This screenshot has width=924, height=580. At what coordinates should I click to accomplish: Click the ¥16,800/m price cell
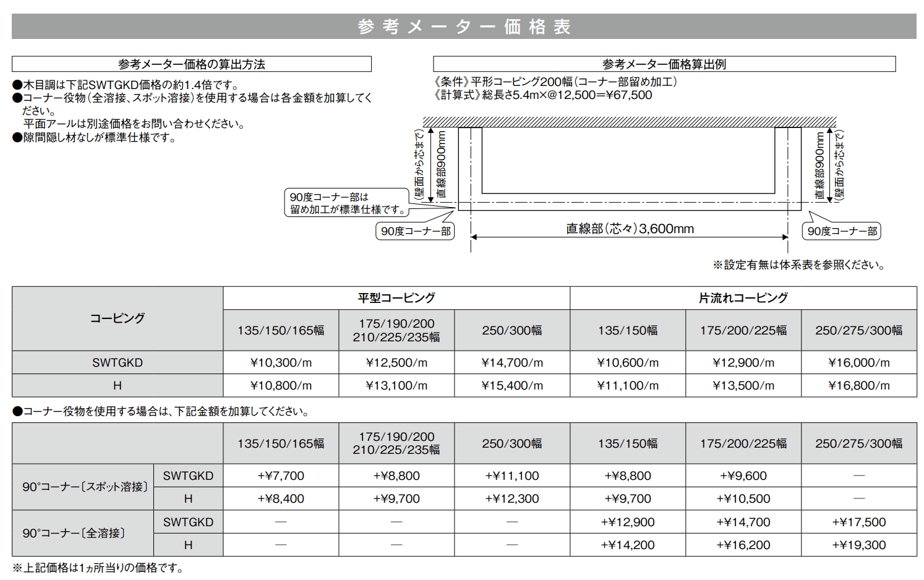pyautogui.click(x=859, y=385)
